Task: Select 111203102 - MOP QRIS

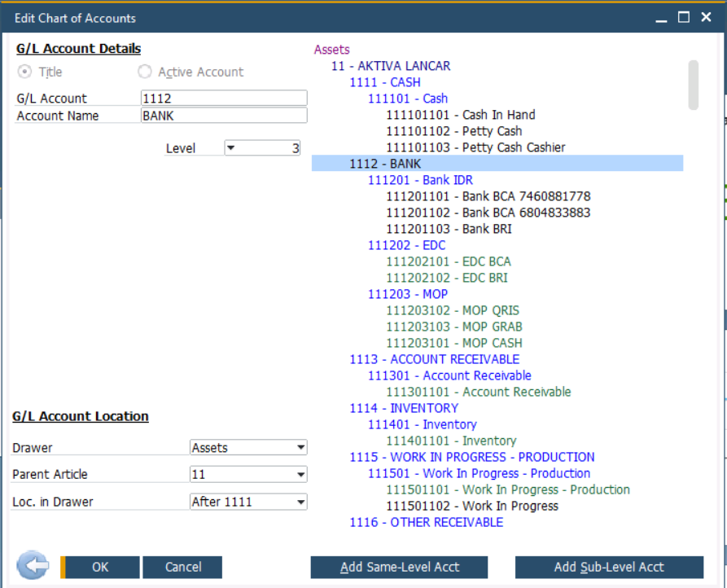Action: pyautogui.click(x=453, y=310)
